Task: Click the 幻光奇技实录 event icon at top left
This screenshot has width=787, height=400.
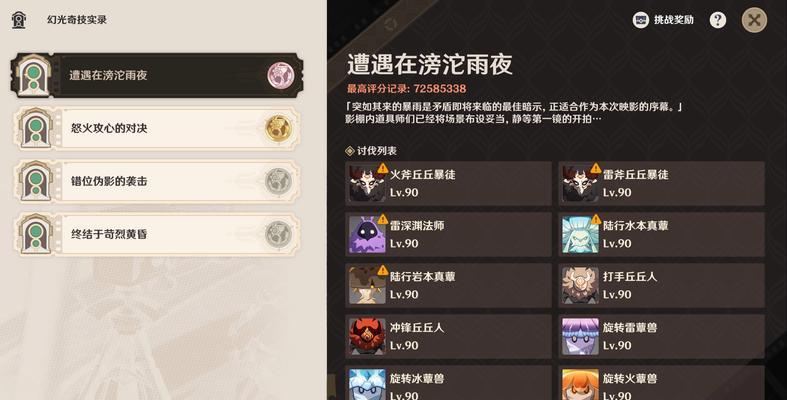Action: (x=19, y=20)
